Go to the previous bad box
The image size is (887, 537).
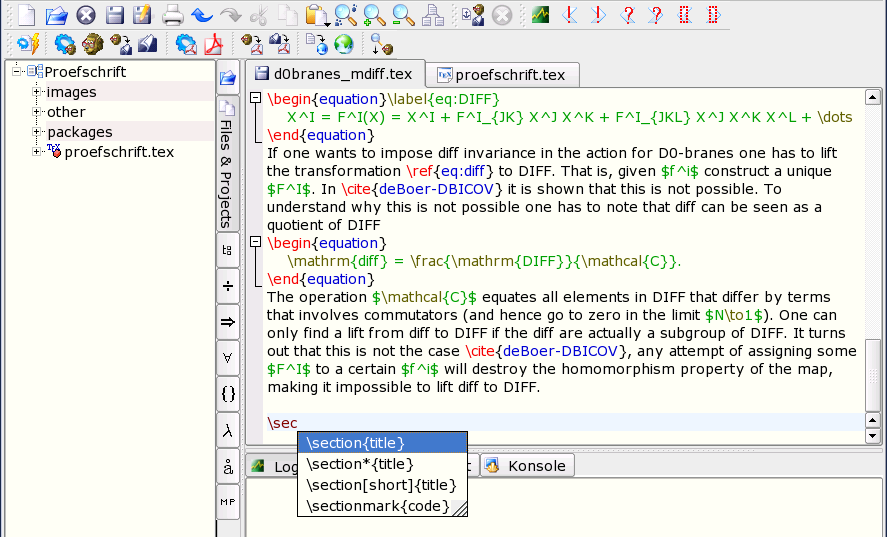tap(685, 15)
